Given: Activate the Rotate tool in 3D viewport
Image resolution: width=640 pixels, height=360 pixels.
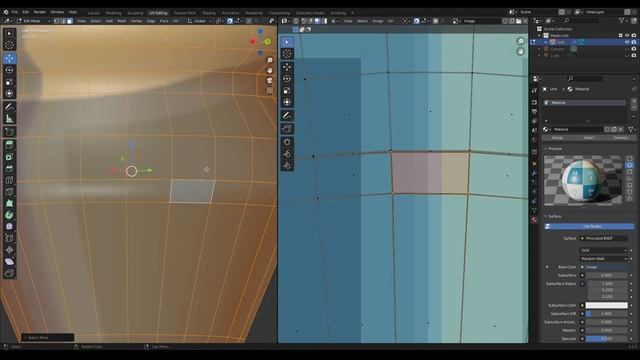Looking at the screenshot, I should pos(9,70).
